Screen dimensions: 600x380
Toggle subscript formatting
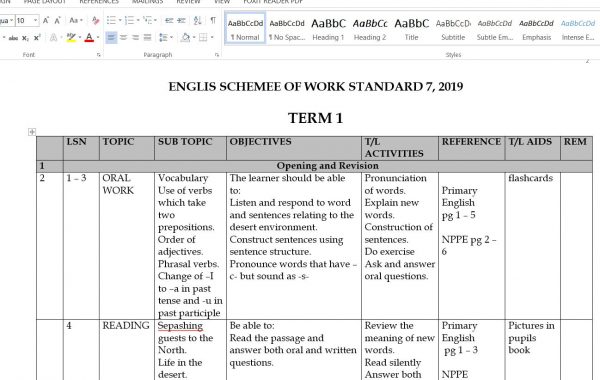pos(25,38)
